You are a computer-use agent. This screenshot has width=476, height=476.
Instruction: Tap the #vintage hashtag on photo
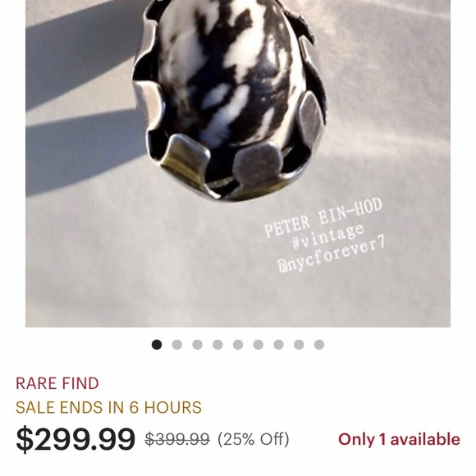point(327,236)
